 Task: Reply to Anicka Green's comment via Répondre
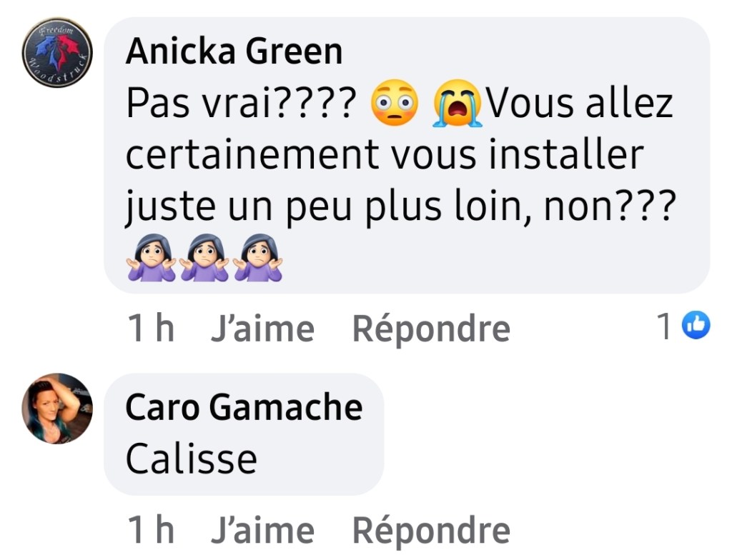click(x=431, y=329)
